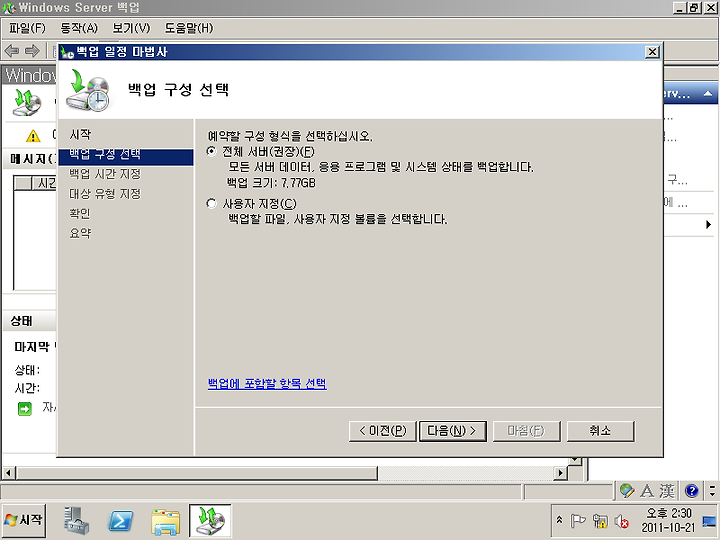Open the 파일(F) menu

[27, 28]
